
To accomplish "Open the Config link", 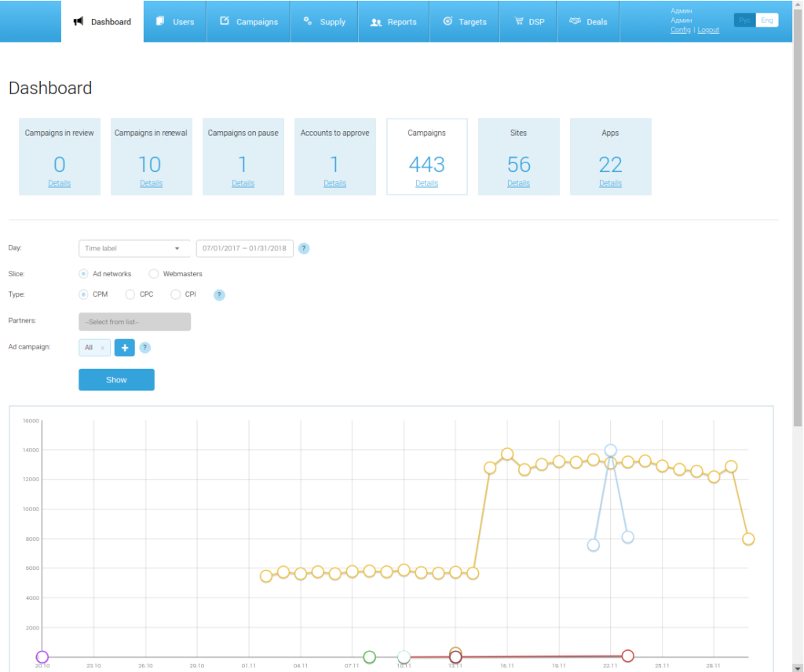I will (x=681, y=30).
